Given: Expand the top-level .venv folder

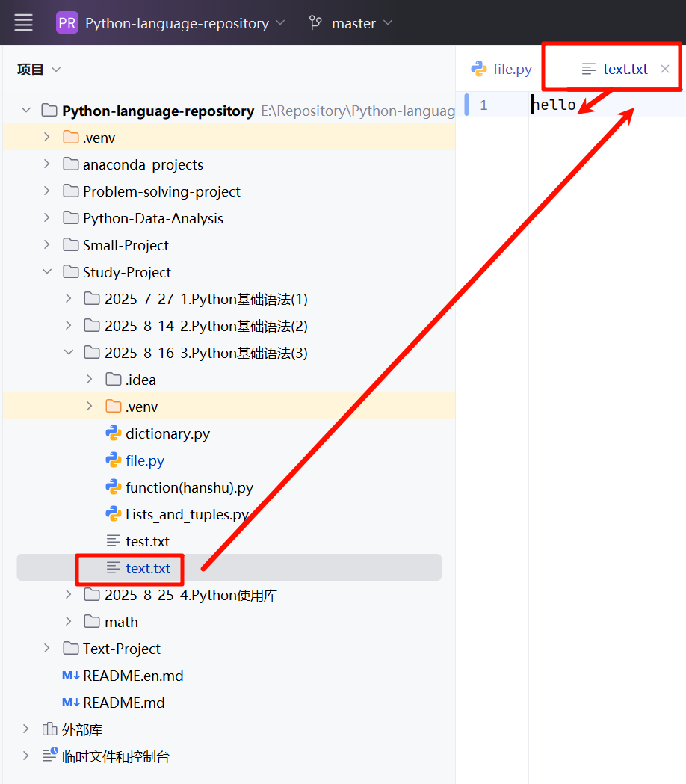Looking at the screenshot, I should [x=47, y=137].
